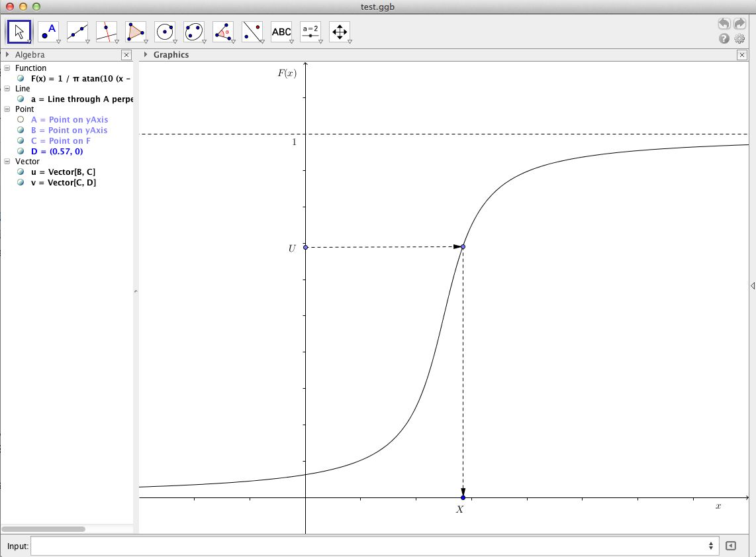
Task: Close the Algebra panel
Action: 126,55
